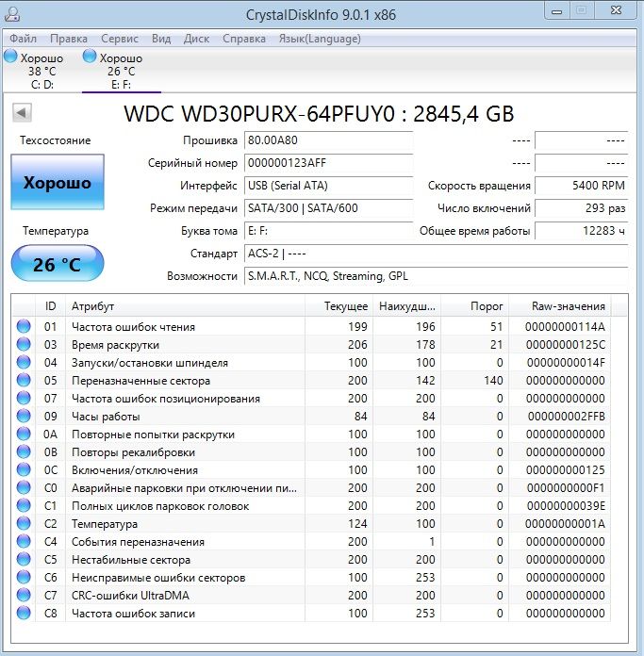This screenshot has width=644, height=656.
Task: Minimize the CrystalDiskInfo window
Action: tap(557, 11)
